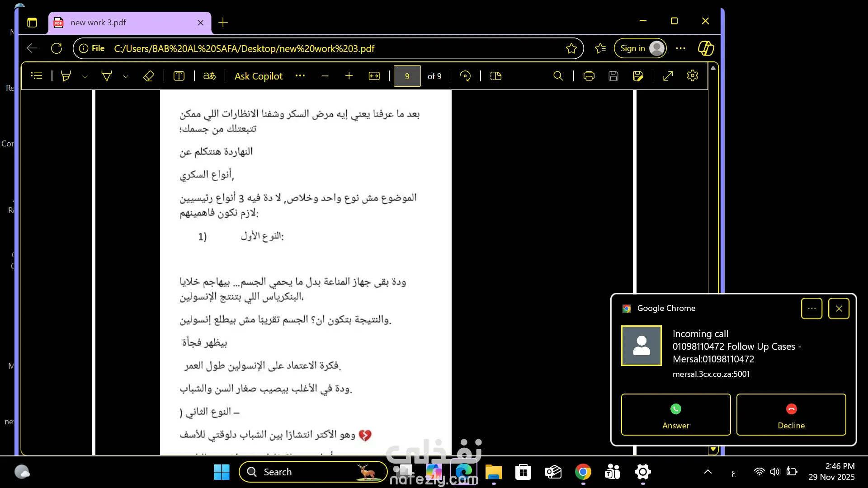The image size is (868, 488).
Task: Open the Find in PDF search icon
Action: pyautogui.click(x=558, y=76)
